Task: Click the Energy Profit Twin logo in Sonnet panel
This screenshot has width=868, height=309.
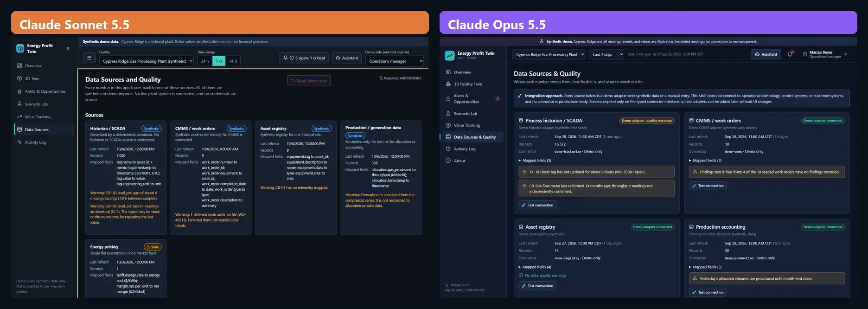Action: (20, 48)
